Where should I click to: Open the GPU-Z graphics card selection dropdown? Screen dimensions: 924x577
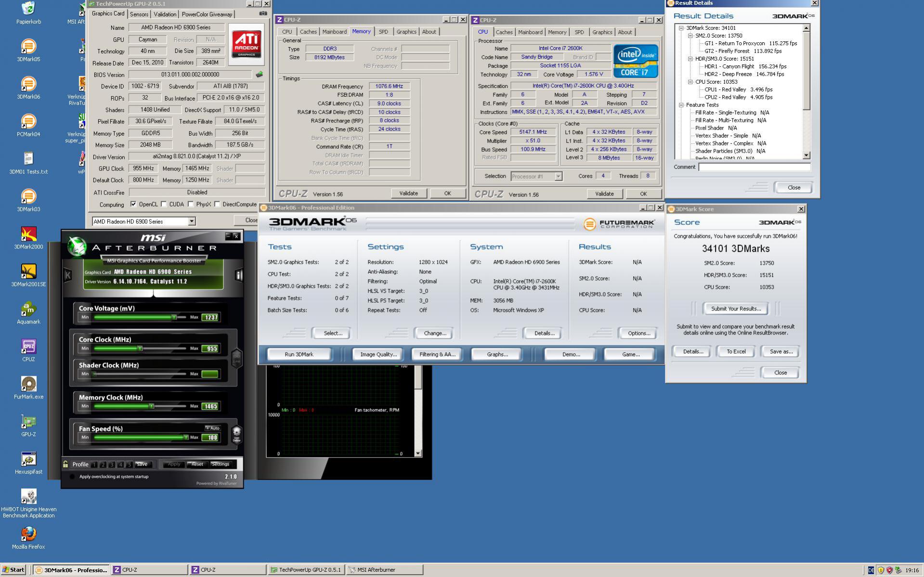tap(192, 221)
